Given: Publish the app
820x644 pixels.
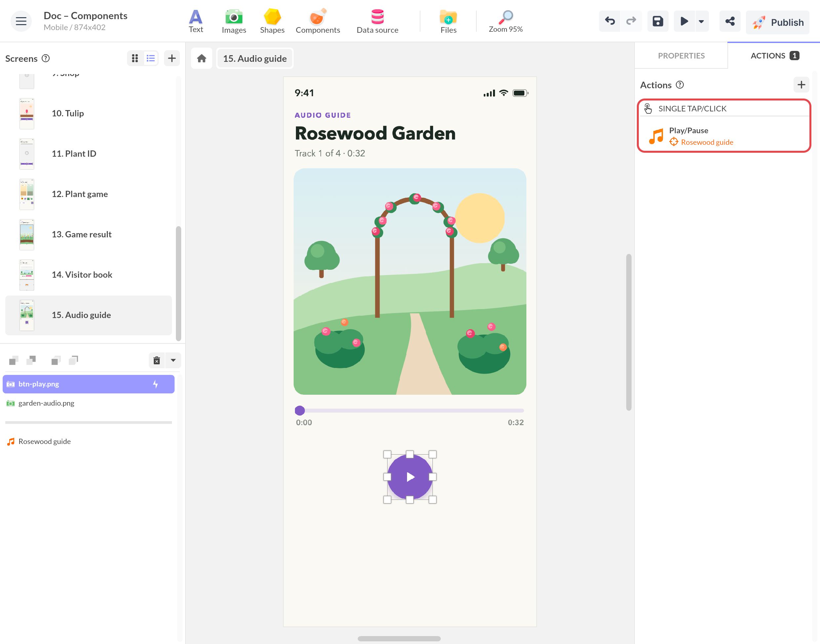Looking at the screenshot, I should pyautogui.click(x=777, y=22).
